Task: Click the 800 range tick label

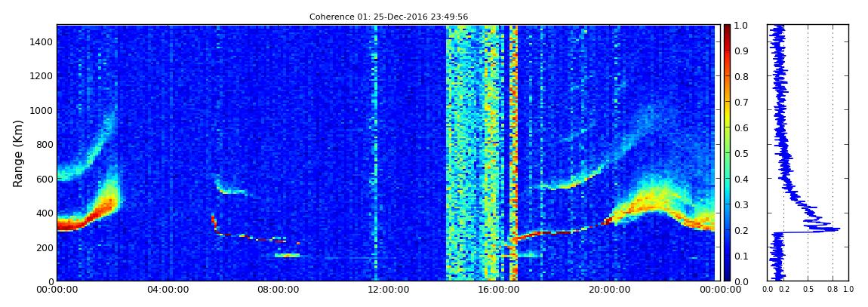Action: [45, 144]
